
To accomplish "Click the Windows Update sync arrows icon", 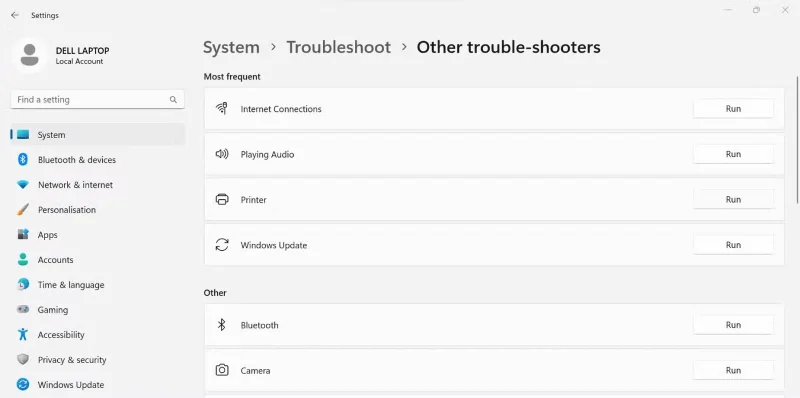I will (222, 245).
